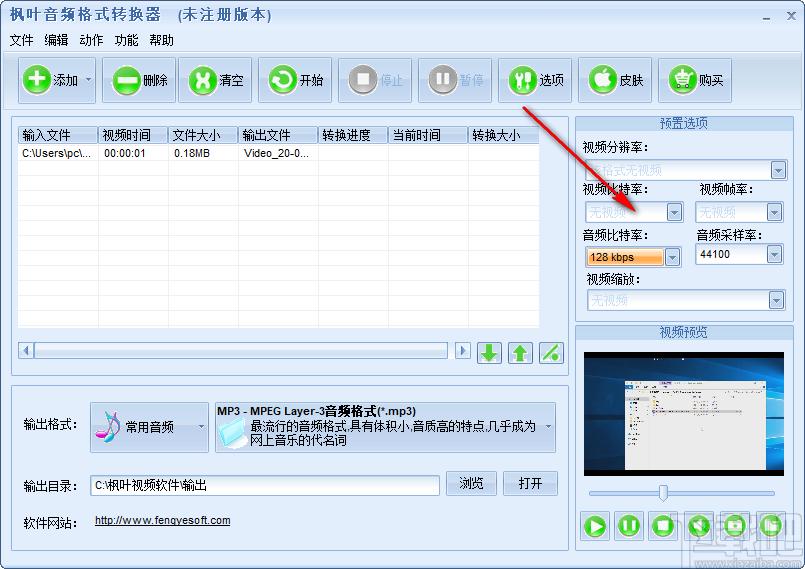Viewport: 805px width, 569px height.
Task: Click the Video_20-0... output file cell
Action: tap(276, 153)
